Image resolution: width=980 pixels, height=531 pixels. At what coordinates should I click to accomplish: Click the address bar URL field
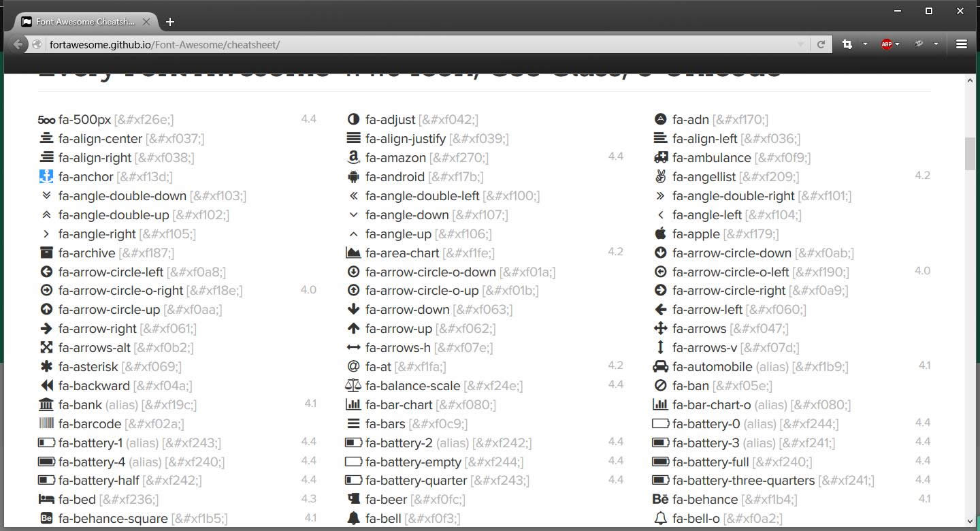coord(408,45)
